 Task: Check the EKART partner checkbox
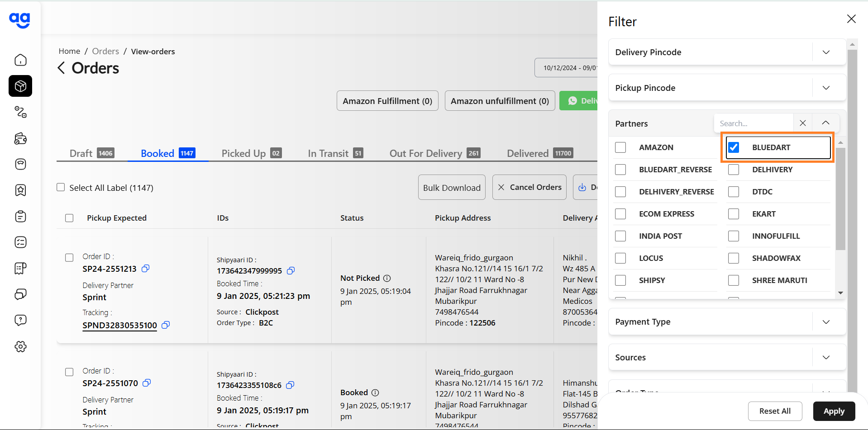(x=734, y=214)
